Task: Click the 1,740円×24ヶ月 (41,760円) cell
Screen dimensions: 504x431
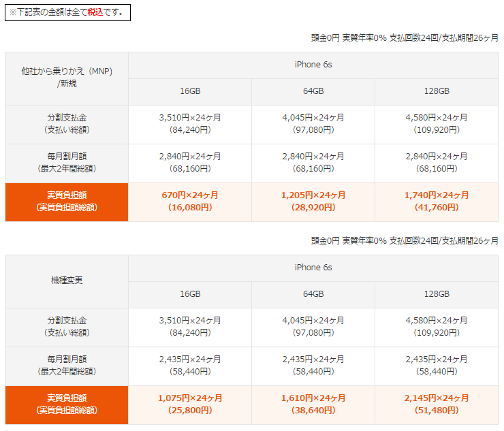Action: pyautogui.click(x=437, y=202)
